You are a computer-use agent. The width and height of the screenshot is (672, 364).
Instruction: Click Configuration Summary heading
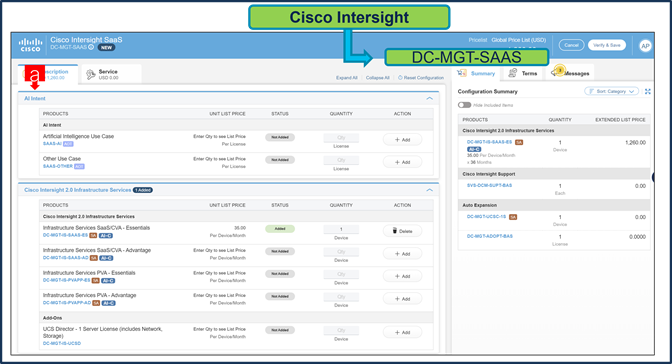point(488,91)
